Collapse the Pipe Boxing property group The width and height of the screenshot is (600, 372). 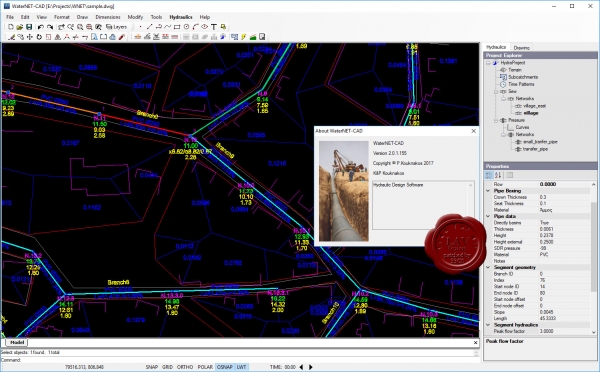point(488,191)
